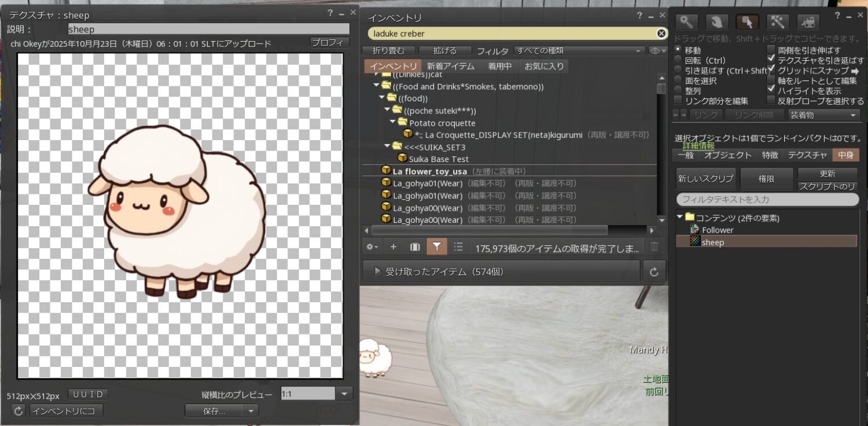Viewport: 868px width, 426px height.
Task: Select the Land bulldozer tool
Action: pos(808,22)
